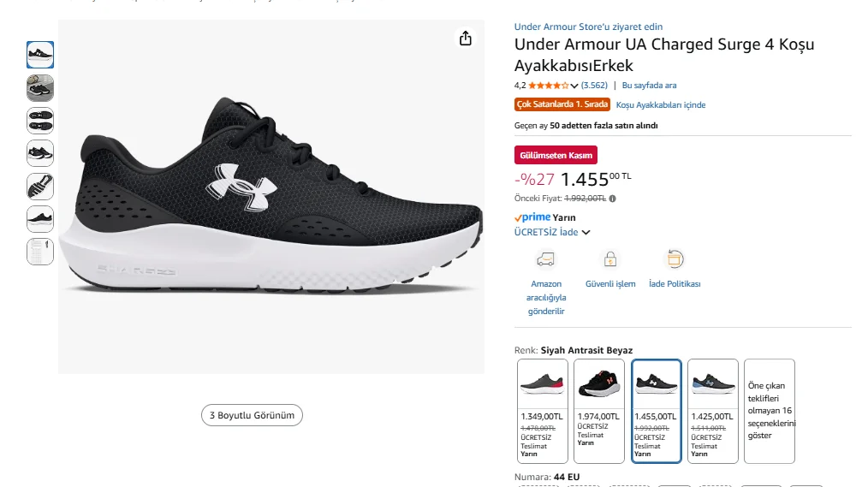Click the İade Politikası return box icon
The height and width of the screenshot is (487, 868).
(675, 259)
